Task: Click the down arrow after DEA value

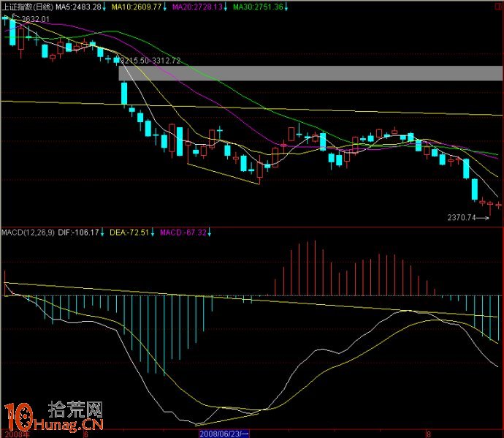Action: (153, 233)
